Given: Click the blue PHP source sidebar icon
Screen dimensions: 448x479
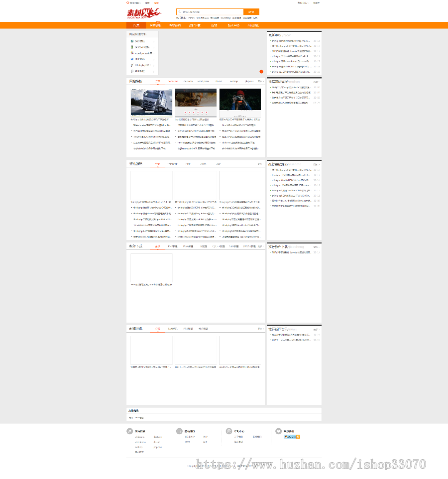Looking at the screenshot, I should (132, 59).
